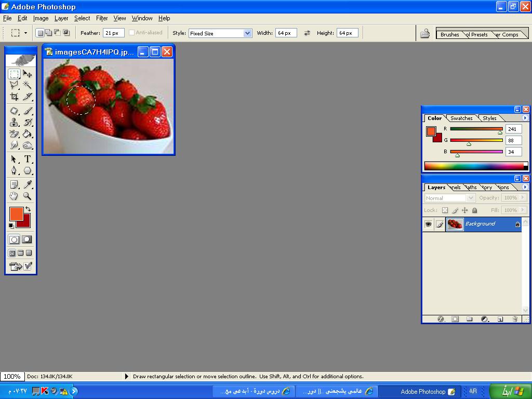
Task: Switch to Quick Mask mode
Action: click(27, 240)
